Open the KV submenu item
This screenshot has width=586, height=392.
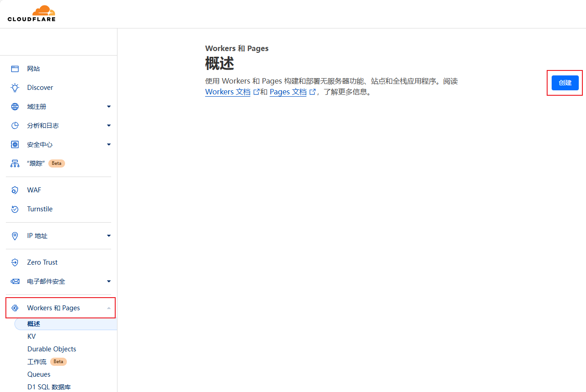coord(32,336)
